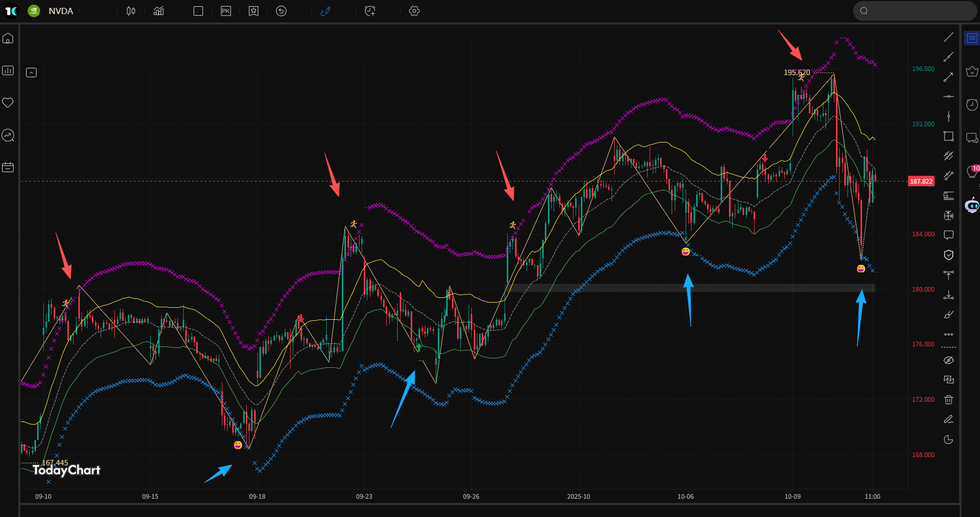Click the 187.822 current price label
980x517 pixels.
click(921, 182)
